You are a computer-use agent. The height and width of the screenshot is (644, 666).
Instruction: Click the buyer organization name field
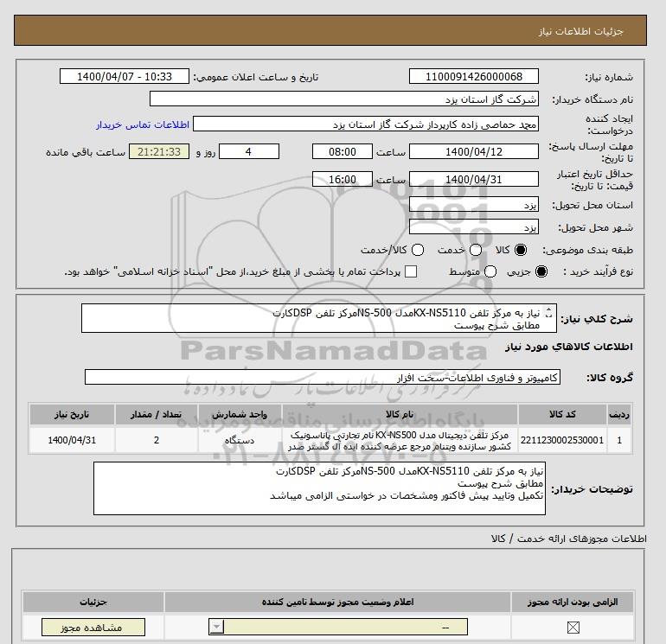click(x=344, y=99)
